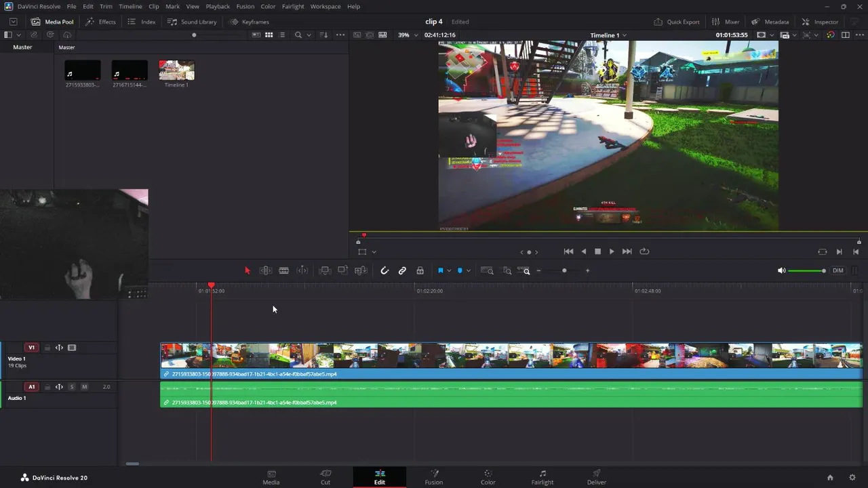Switch to the Deliver page
This screenshot has height=488, width=868.
(597, 477)
